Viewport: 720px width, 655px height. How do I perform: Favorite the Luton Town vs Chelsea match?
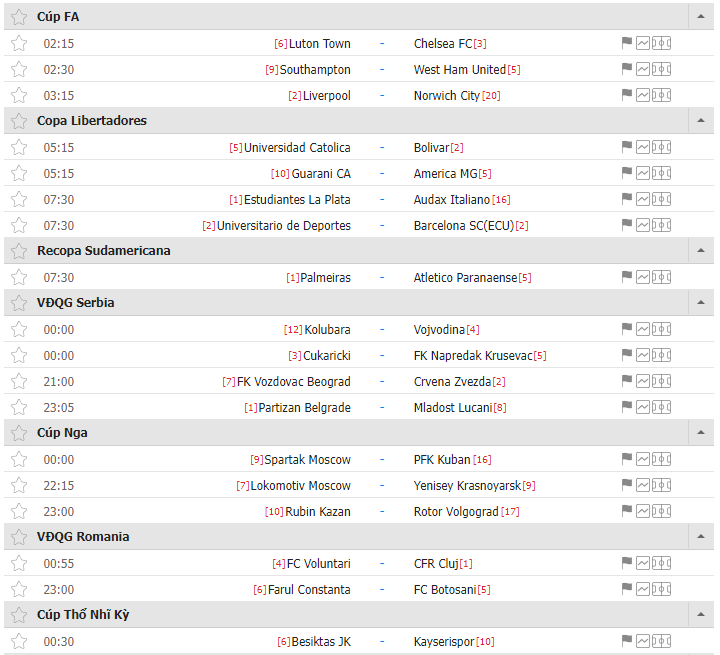[x=19, y=44]
